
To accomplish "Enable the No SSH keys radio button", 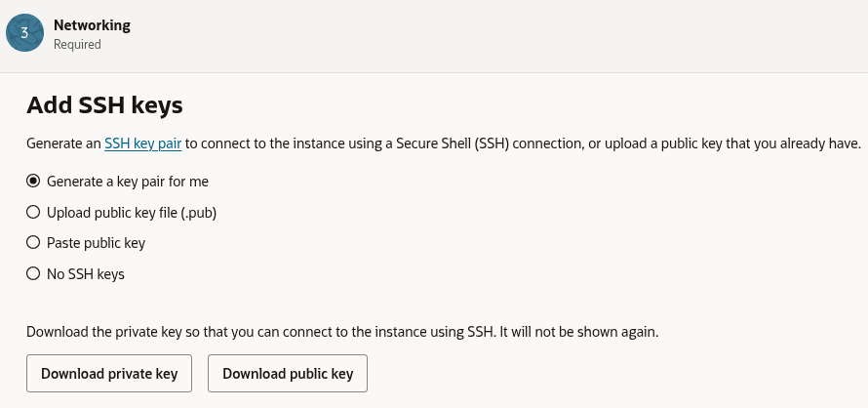I will [33, 273].
